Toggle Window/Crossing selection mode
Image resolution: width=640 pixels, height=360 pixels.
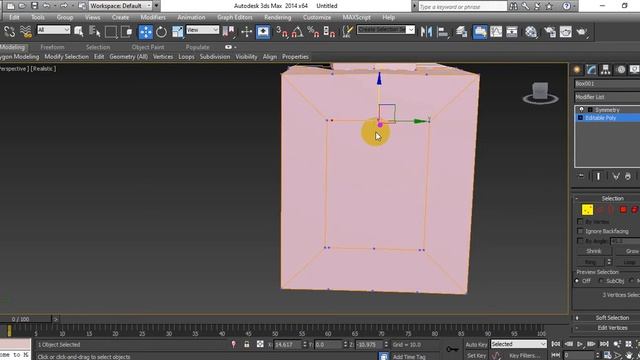click(127, 32)
